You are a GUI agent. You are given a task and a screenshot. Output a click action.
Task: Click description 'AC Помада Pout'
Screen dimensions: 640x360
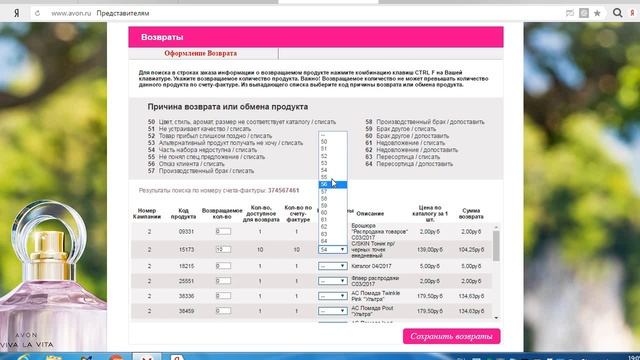click(372, 311)
